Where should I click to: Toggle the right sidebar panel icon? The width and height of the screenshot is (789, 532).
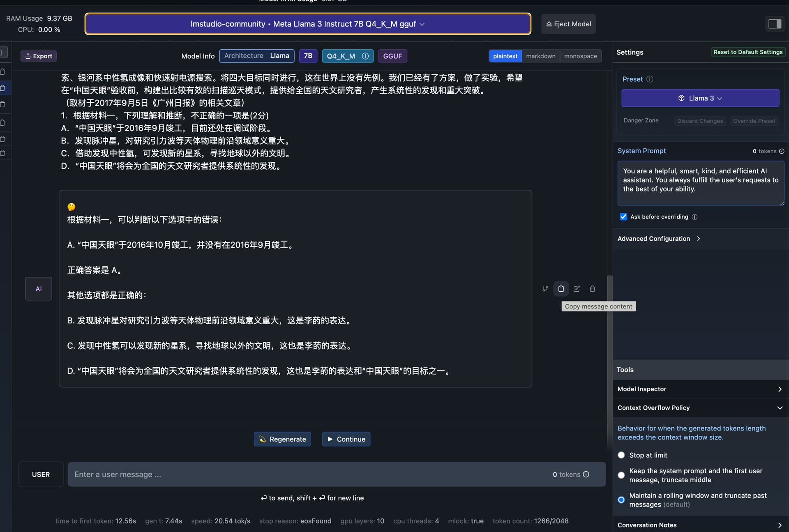pos(775,24)
